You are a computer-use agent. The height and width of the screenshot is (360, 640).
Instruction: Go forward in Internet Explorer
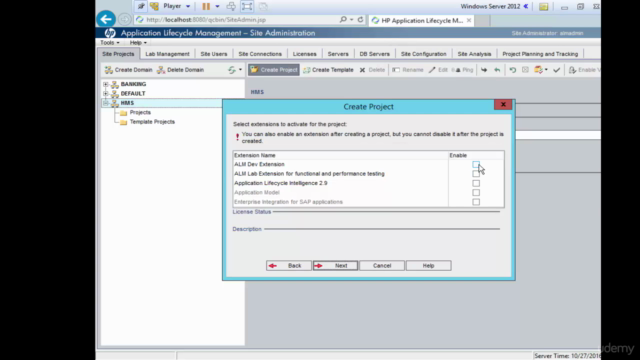[x=124, y=19]
